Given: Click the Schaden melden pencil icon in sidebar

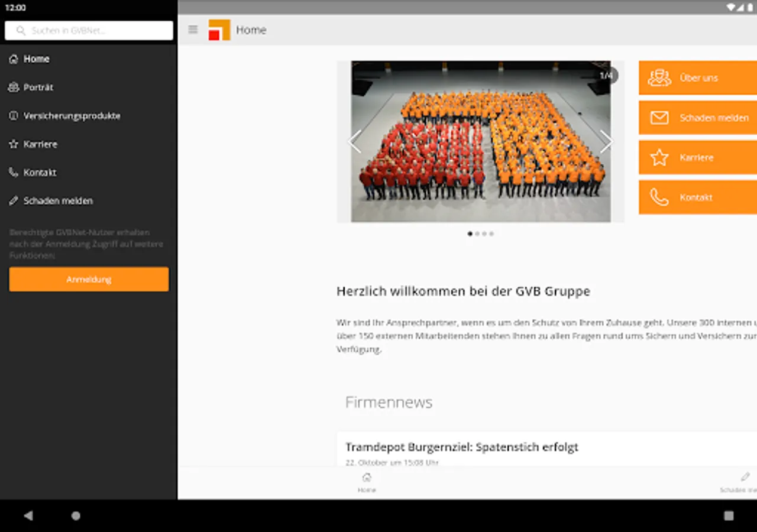Looking at the screenshot, I should 14,201.
